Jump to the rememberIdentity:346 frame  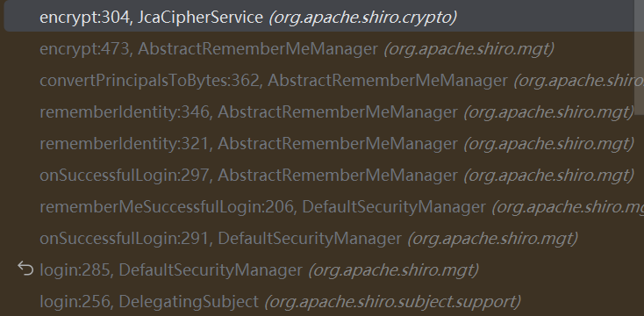(319, 112)
